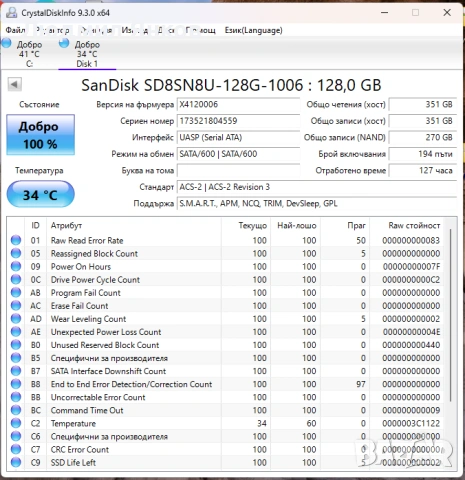The width and height of the screenshot is (465, 480).
Task: Select the C: drive tab
Action: (29, 54)
